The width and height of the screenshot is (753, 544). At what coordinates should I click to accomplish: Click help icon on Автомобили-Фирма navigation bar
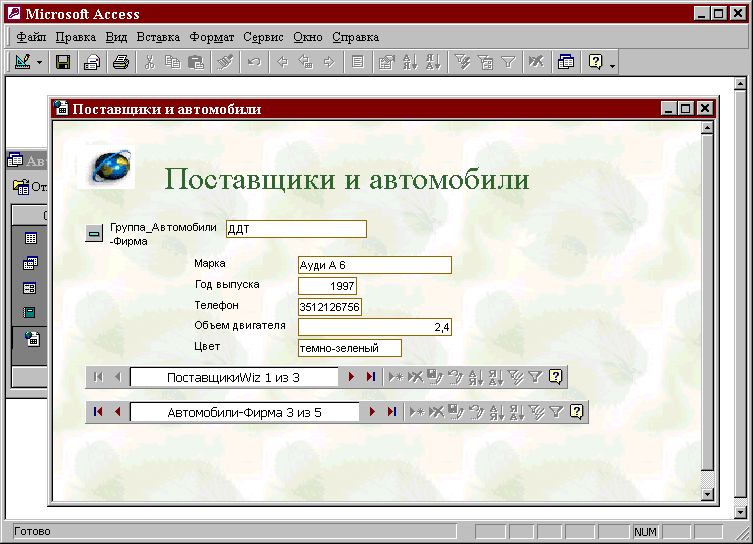pos(576,412)
